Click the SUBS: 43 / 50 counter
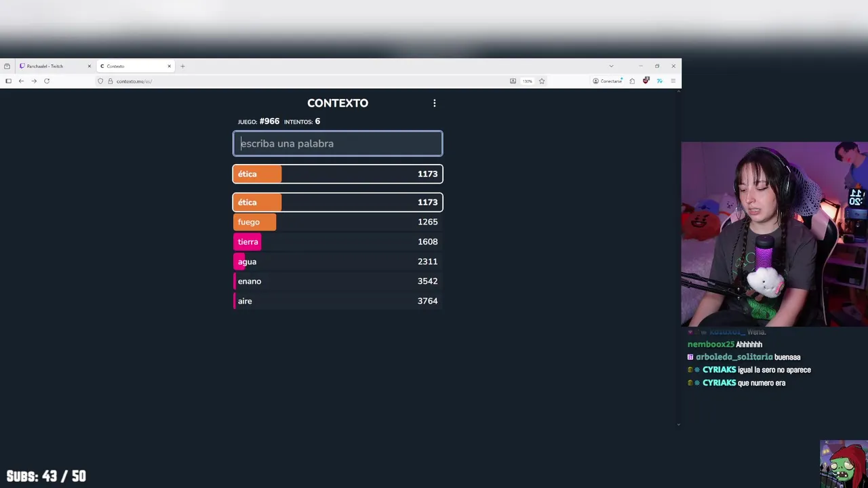The height and width of the screenshot is (488, 868). 46,476
